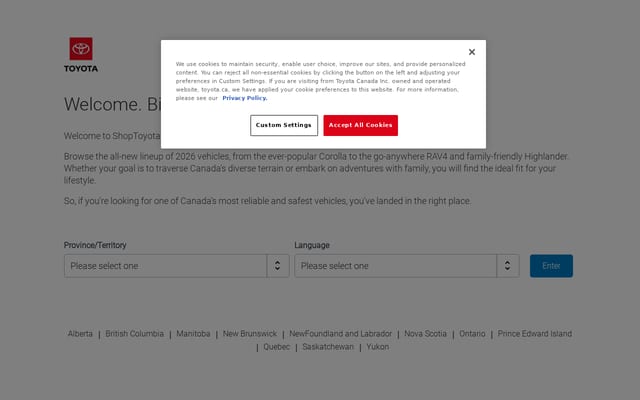Select the British Columbia link
This screenshot has height=400, width=640.
click(x=134, y=333)
